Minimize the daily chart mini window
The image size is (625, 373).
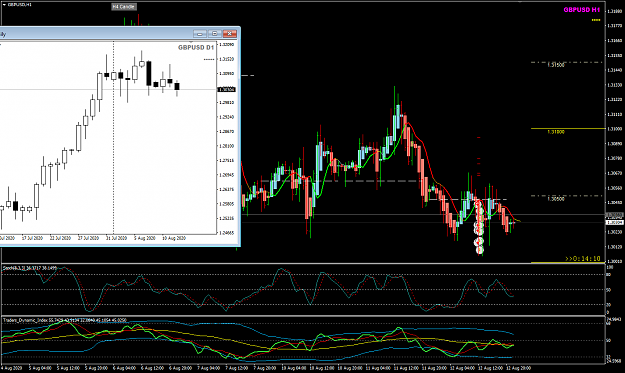pyautogui.click(x=200, y=34)
